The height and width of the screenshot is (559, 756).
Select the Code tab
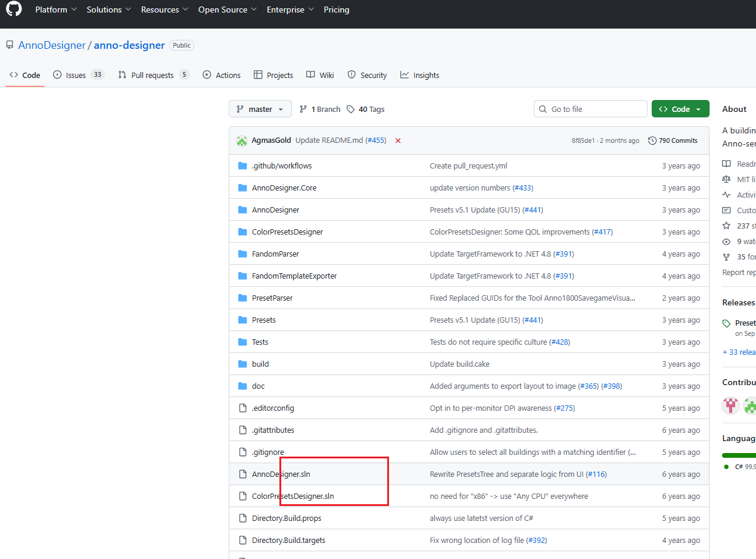(x=25, y=75)
